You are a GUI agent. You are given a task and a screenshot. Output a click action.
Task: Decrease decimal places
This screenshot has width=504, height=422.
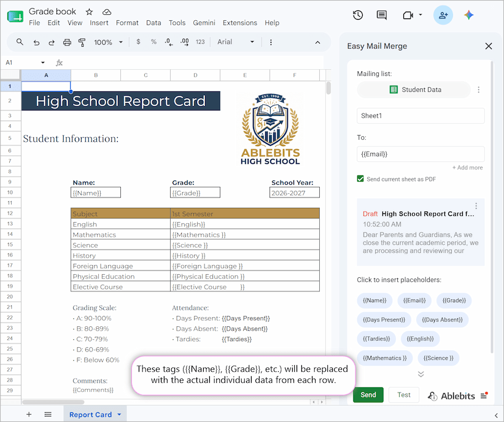pos(169,42)
